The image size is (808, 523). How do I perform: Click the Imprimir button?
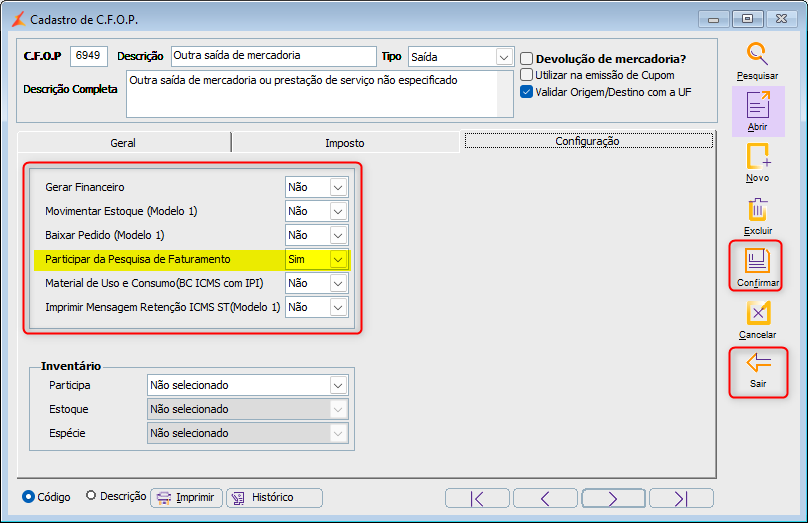click(187, 498)
